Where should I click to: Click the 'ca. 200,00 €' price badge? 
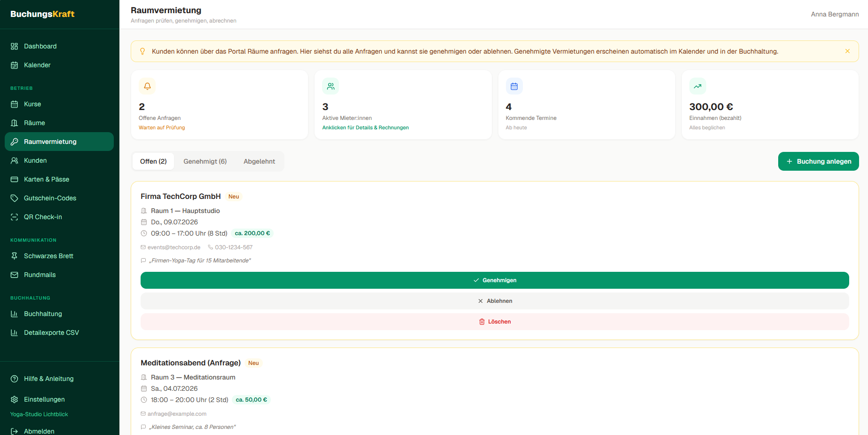253,233
